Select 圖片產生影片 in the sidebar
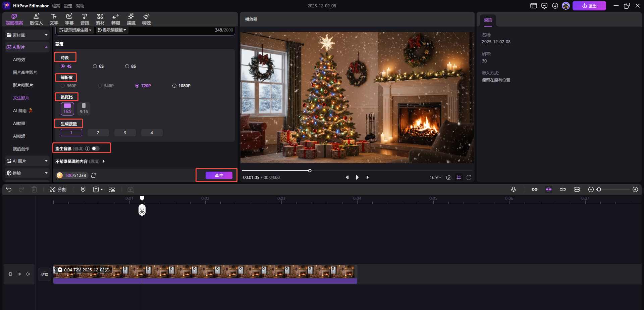 pos(25,72)
